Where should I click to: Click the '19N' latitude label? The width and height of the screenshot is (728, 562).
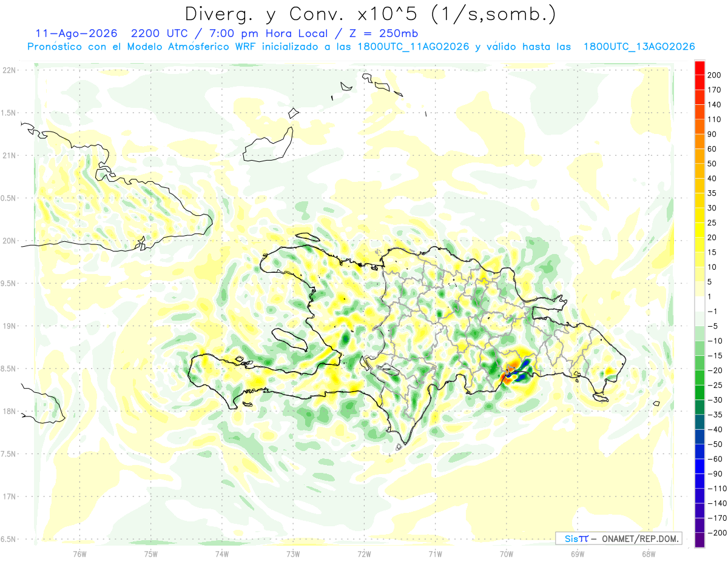pyautogui.click(x=9, y=326)
